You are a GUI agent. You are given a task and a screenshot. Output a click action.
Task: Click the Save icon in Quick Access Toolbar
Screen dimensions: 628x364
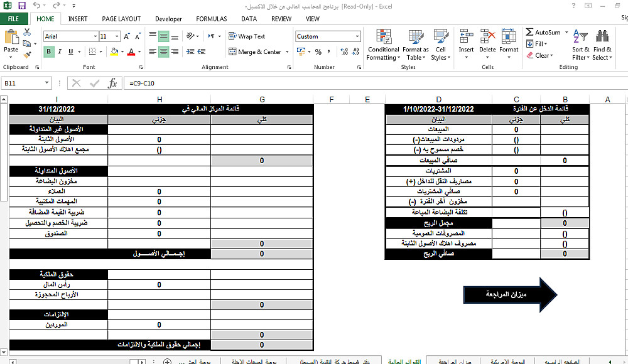tap(21, 6)
